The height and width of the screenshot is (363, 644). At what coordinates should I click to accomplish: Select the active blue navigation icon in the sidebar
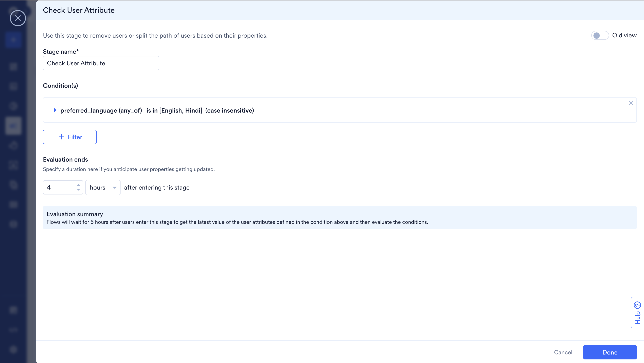(13, 40)
